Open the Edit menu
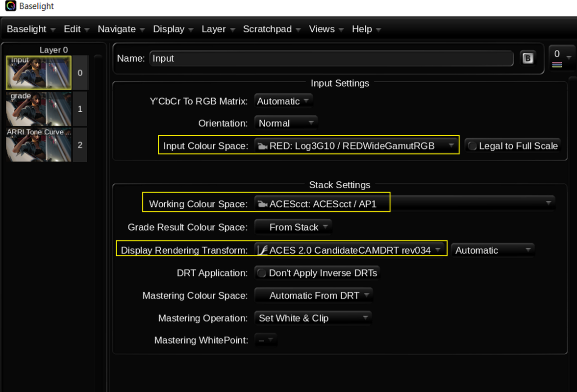This screenshot has height=392, width=577. tap(76, 29)
